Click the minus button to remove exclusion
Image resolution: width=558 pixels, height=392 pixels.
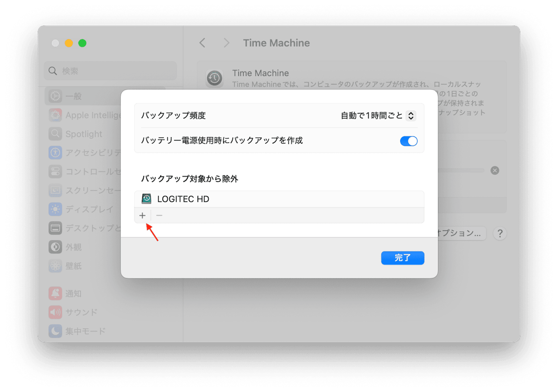pyautogui.click(x=159, y=215)
